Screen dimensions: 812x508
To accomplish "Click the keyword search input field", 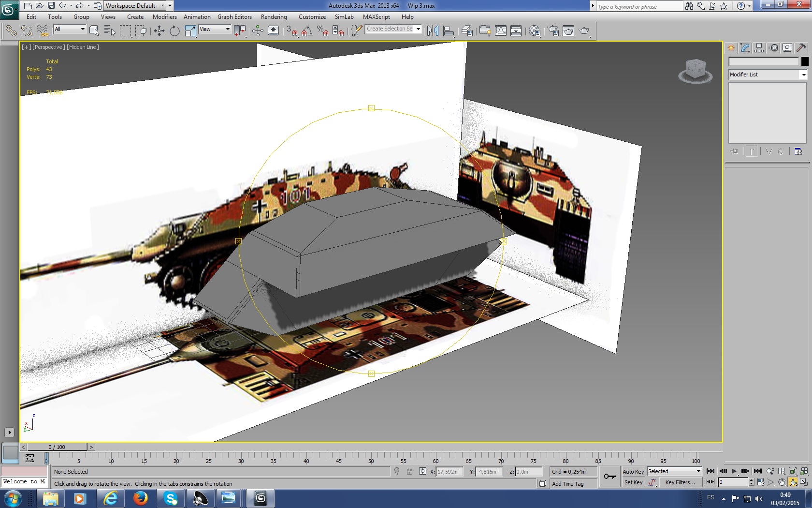I will [639, 6].
